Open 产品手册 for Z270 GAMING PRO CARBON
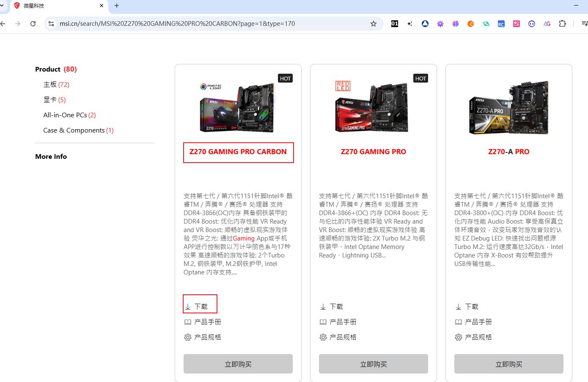The height and width of the screenshot is (382, 588). tap(203, 322)
